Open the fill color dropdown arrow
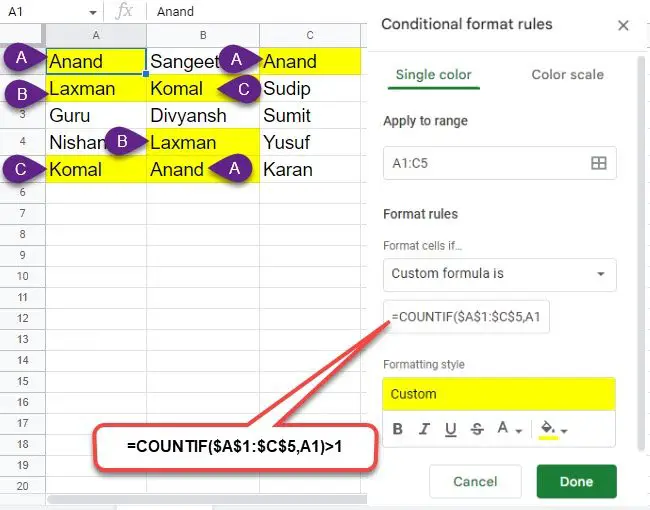The image size is (650, 510). click(x=564, y=431)
